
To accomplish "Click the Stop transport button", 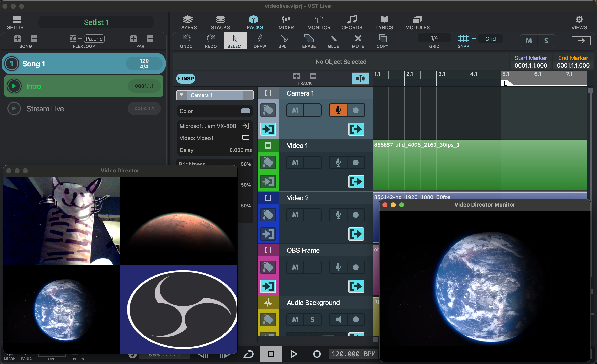I will pyautogui.click(x=271, y=354).
